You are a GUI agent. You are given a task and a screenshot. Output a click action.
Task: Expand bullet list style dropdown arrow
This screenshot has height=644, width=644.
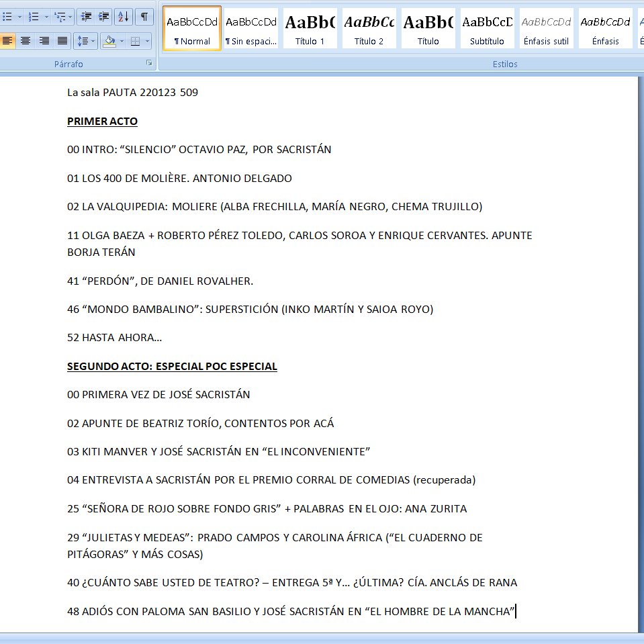click(x=19, y=17)
